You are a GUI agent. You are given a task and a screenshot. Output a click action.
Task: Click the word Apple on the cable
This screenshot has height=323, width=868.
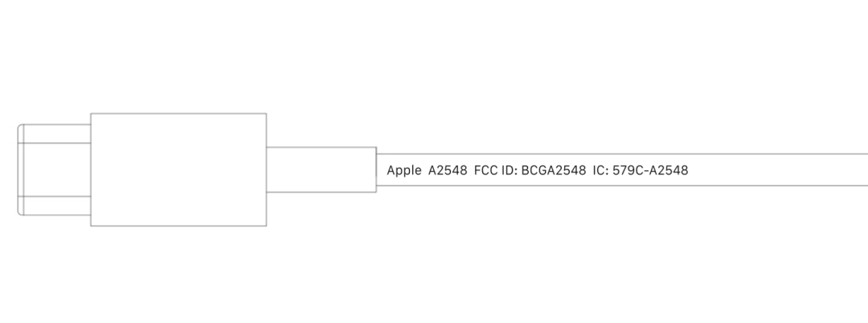(x=403, y=171)
